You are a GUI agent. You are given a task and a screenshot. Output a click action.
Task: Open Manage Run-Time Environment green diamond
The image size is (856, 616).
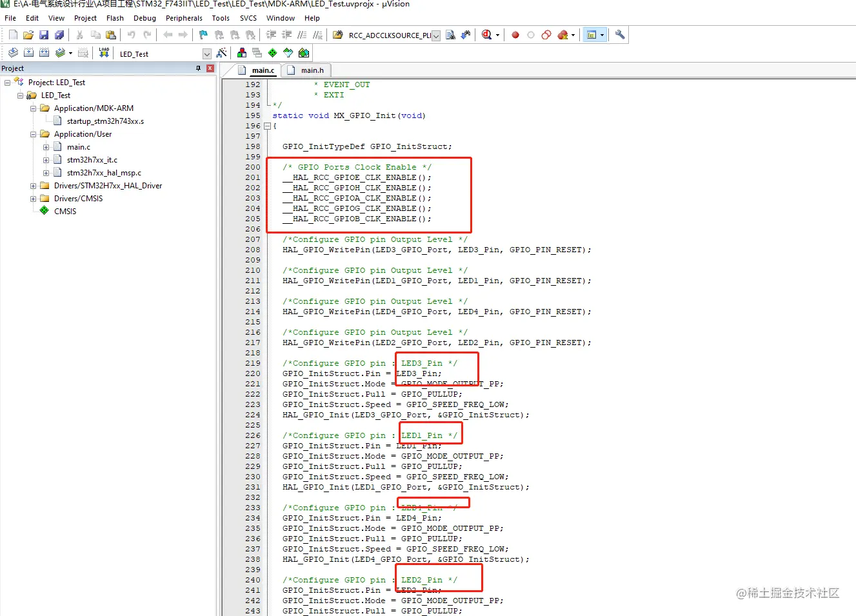[273, 53]
